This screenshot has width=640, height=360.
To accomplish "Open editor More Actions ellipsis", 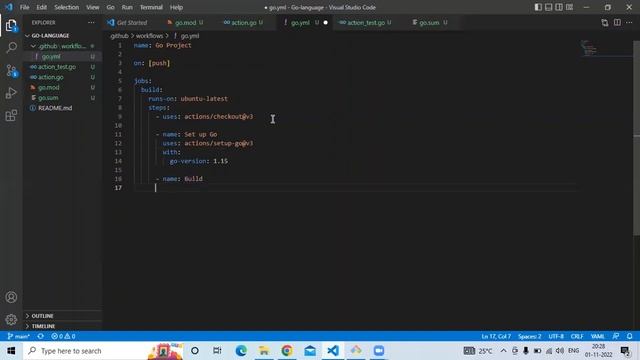I will (629, 22).
